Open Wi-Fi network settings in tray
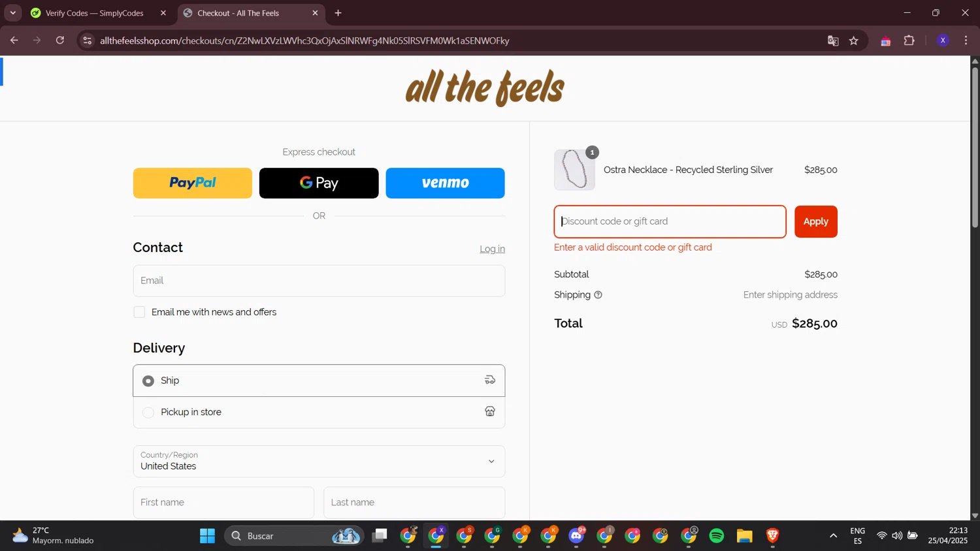 pyautogui.click(x=881, y=536)
